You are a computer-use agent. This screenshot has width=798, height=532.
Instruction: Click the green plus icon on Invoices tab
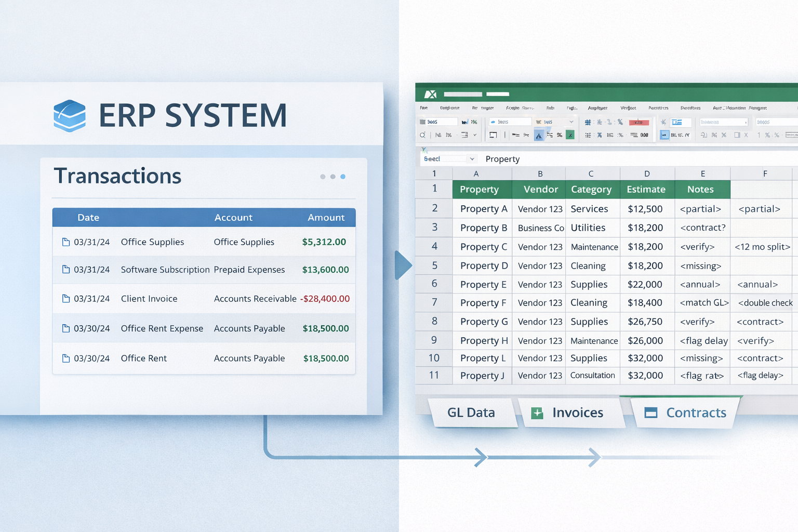(x=537, y=413)
